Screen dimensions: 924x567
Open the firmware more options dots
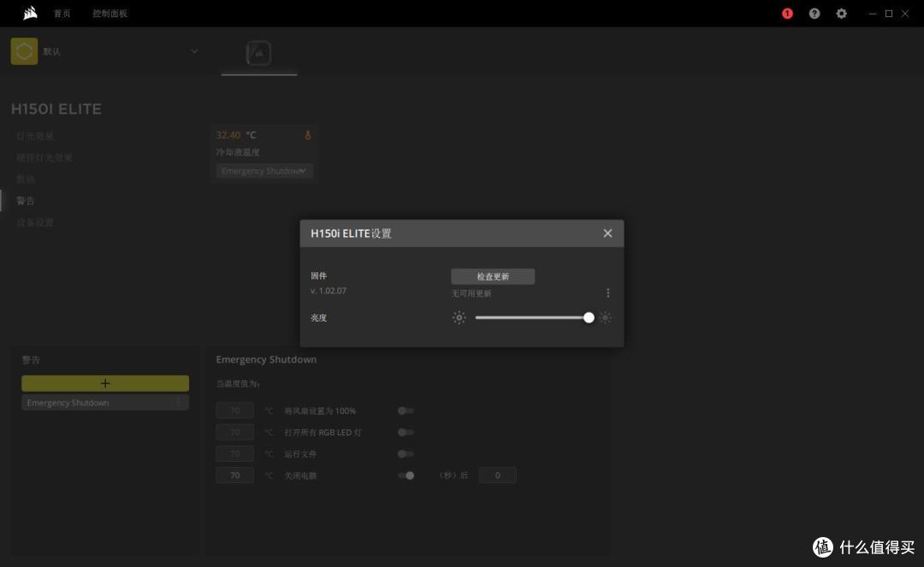(x=608, y=292)
